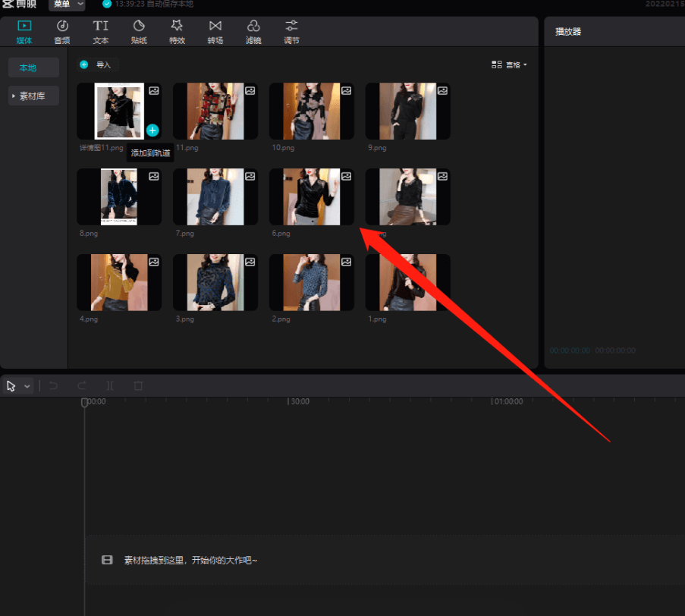Open the 媒体 media tab
The height and width of the screenshot is (616, 685).
[24, 33]
